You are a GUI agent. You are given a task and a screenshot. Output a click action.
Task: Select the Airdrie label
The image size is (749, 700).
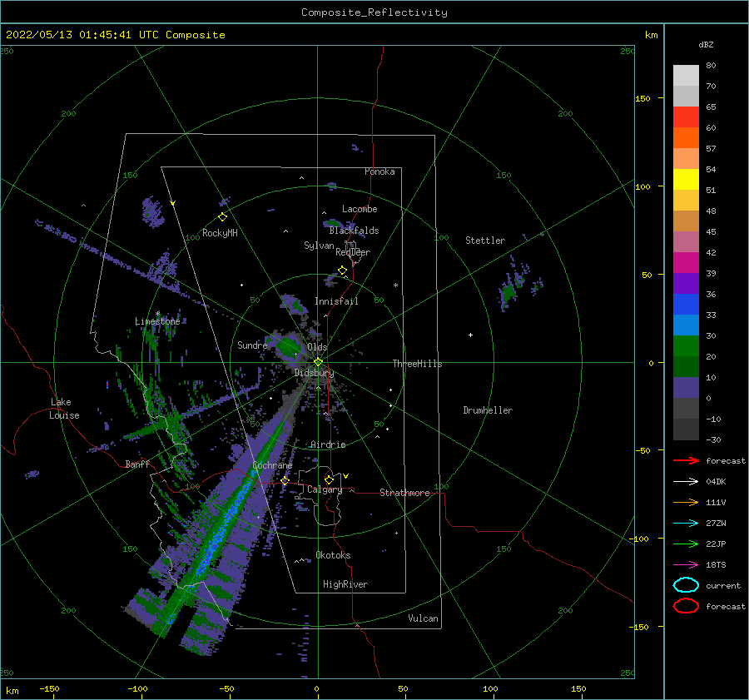coord(328,444)
